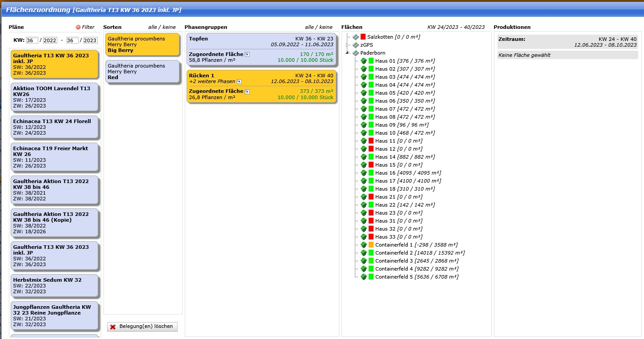
Task: Click 'alle / keine' in the Sorten header
Action: tap(163, 27)
